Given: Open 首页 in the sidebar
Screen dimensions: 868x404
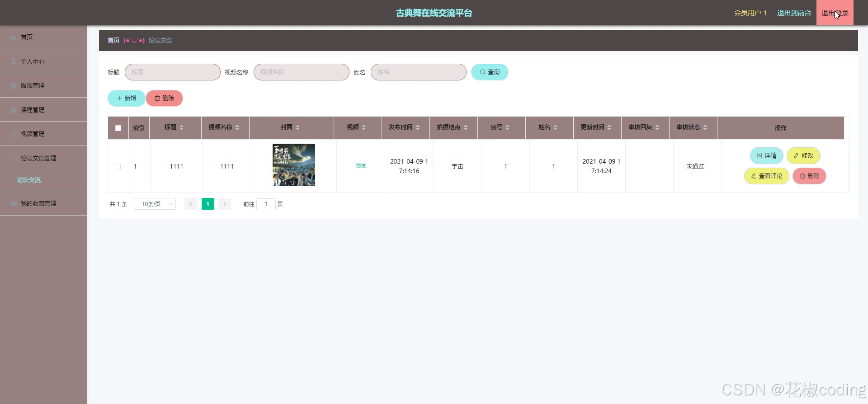Looking at the screenshot, I should click(43, 37).
